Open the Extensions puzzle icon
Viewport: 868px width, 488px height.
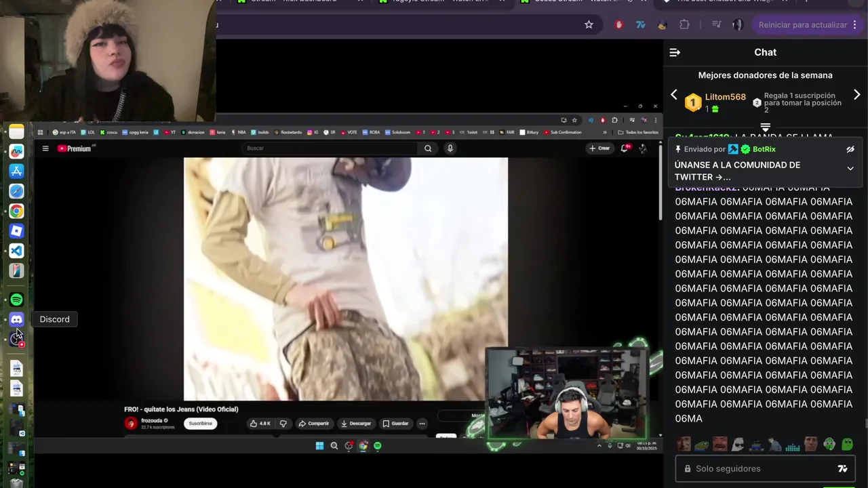coord(684,24)
